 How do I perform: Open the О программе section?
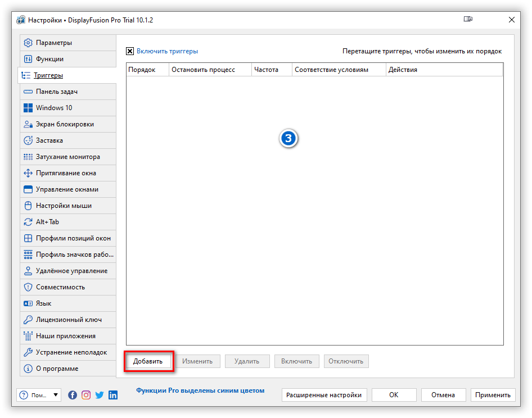(x=68, y=369)
